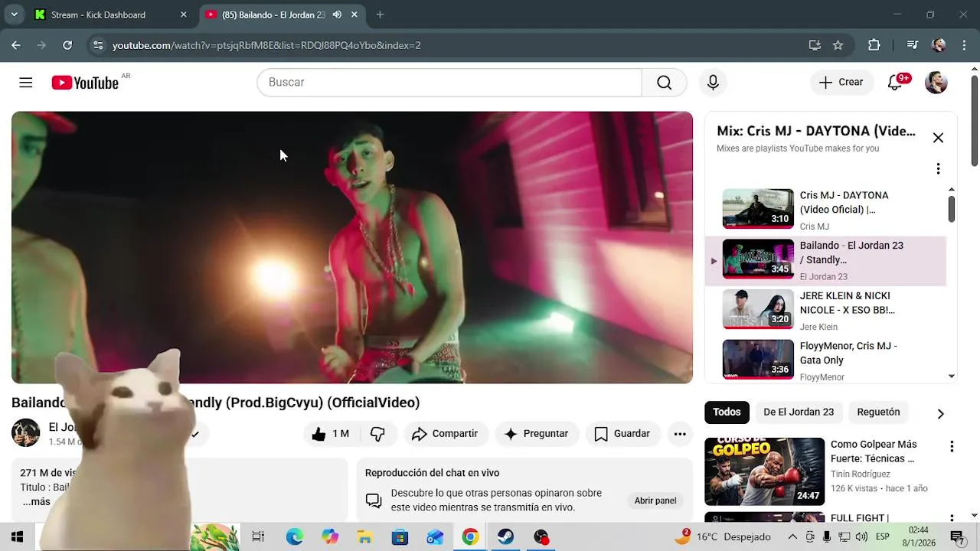
Task: Close the Mix playlist panel
Action: point(938,138)
